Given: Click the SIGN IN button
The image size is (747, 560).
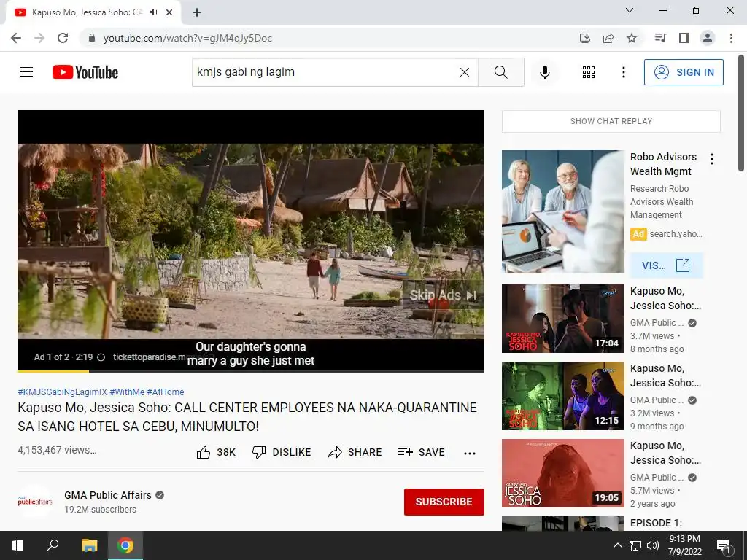Looking at the screenshot, I should (684, 72).
